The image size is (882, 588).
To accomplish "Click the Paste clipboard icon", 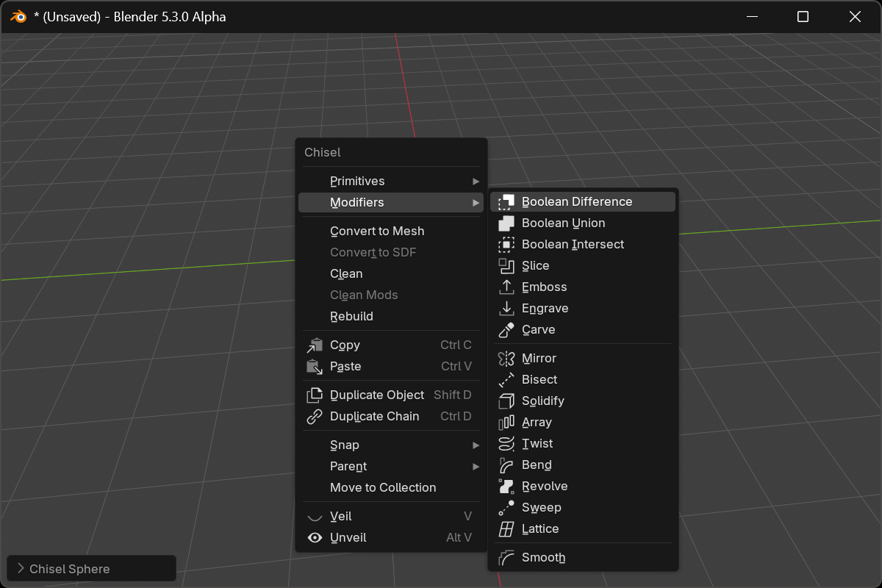I will coord(315,367).
